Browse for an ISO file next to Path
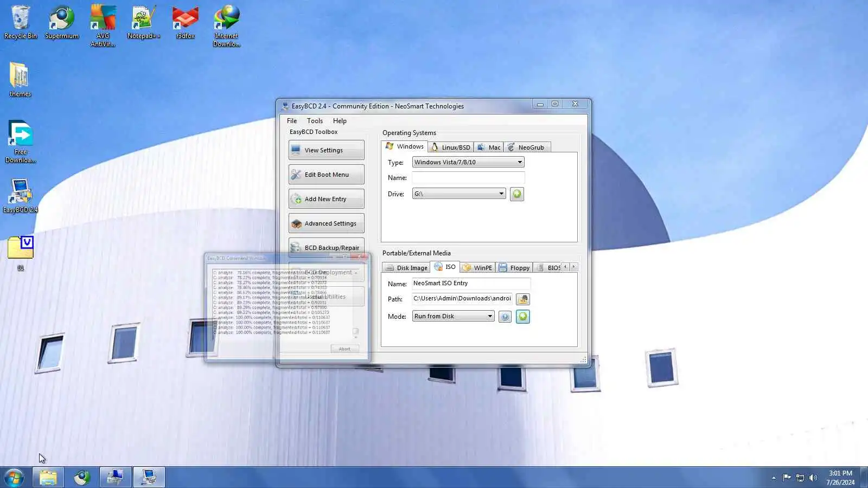Image resolution: width=868 pixels, height=488 pixels. click(523, 299)
